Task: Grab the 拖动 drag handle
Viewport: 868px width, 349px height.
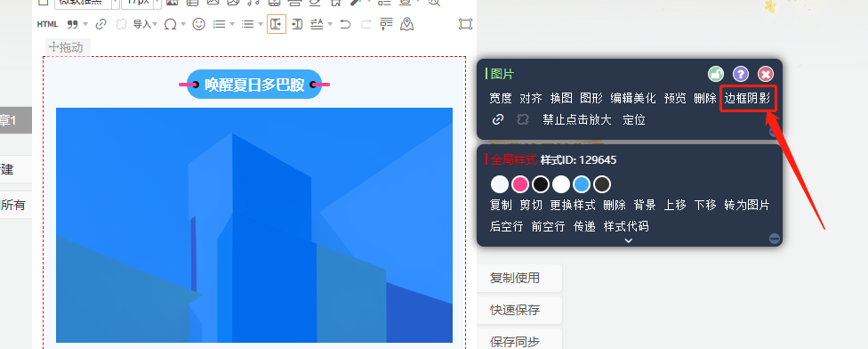Action: point(67,48)
